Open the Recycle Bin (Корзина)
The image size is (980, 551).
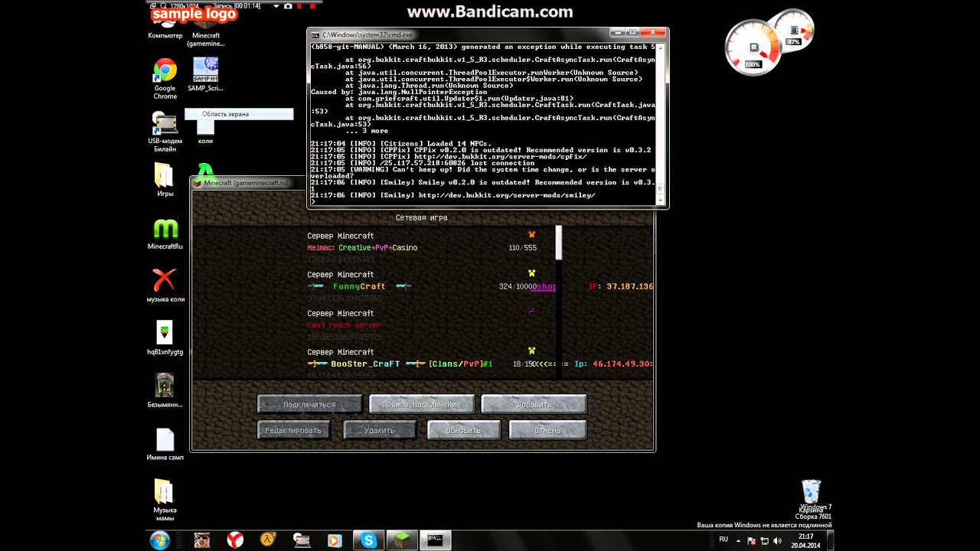click(x=811, y=497)
